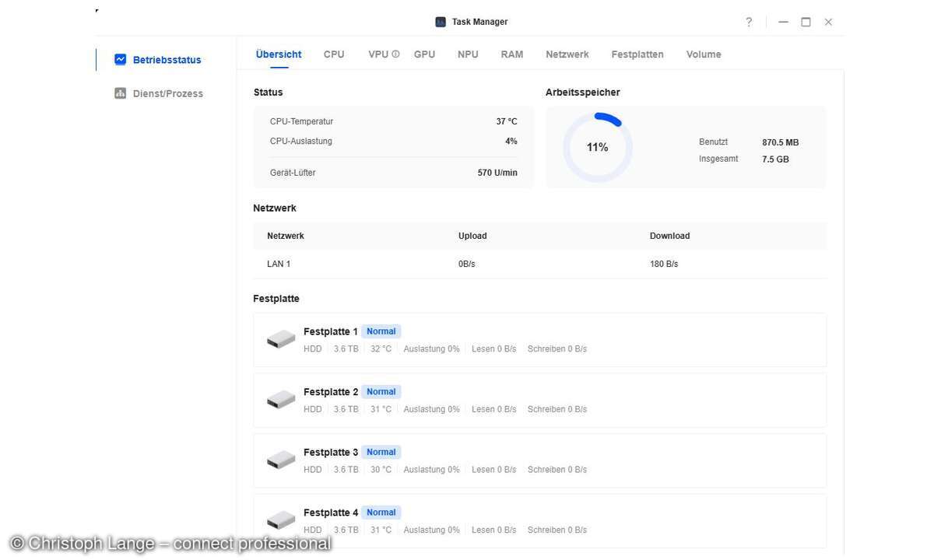
Task: Go to the Festplatten tab
Action: (637, 54)
